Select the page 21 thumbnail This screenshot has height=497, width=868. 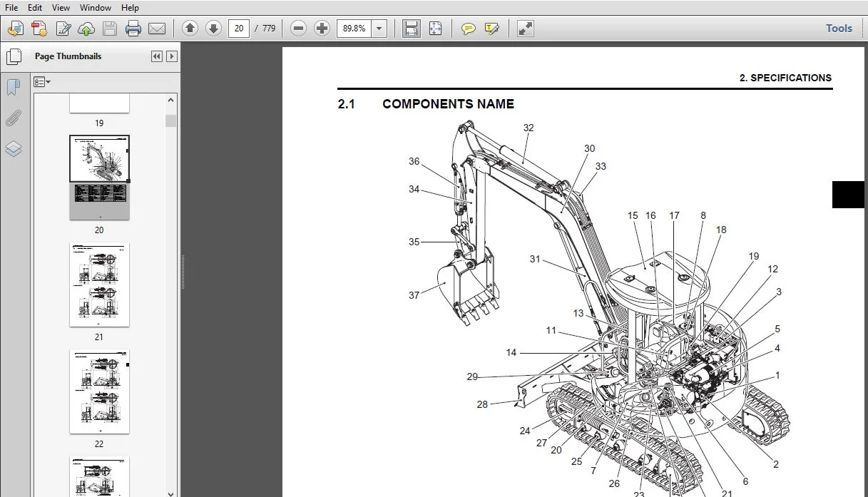coord(99,285)
